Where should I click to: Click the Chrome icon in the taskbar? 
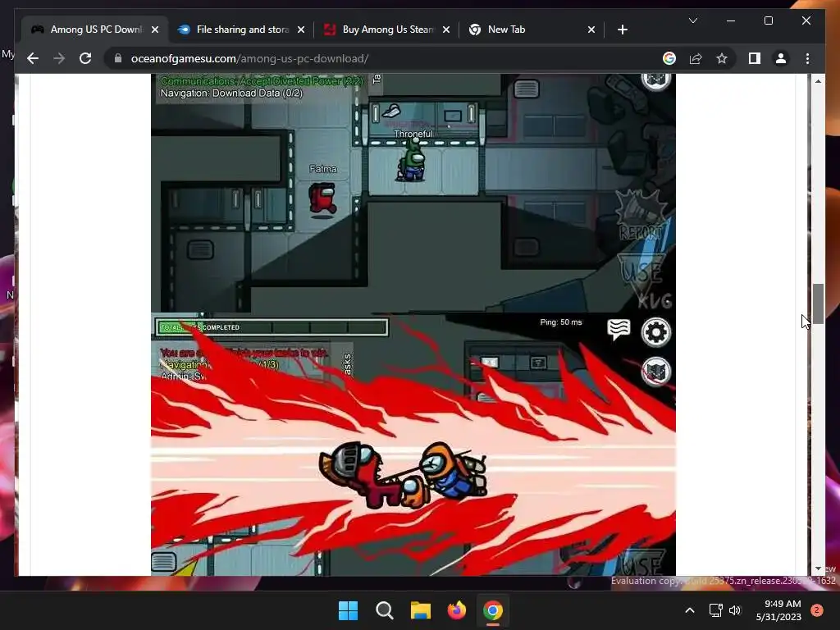[x=493, y=610]
